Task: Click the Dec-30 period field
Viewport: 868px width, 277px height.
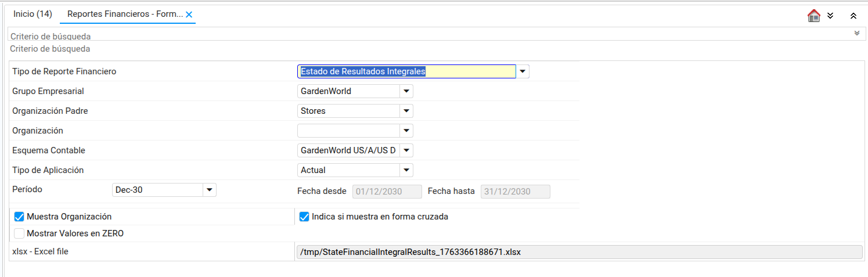Action: tap(157, 190)
